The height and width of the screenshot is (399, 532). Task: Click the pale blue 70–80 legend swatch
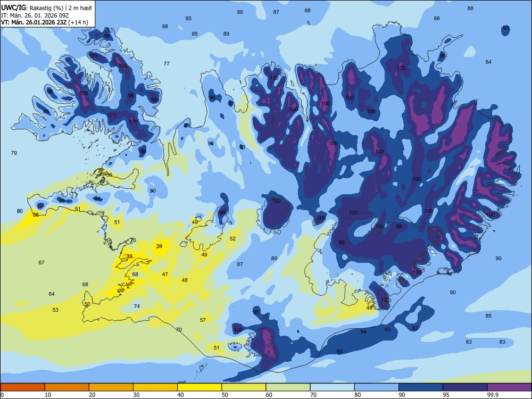(x=332, y=387)
